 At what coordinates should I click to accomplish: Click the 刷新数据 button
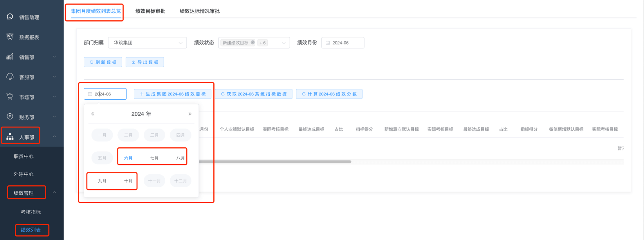coord(103,62)
